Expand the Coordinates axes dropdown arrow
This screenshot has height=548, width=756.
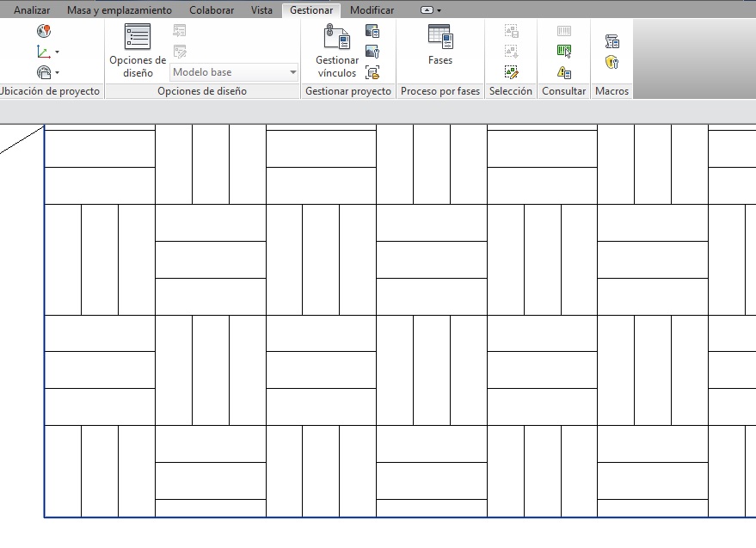click(x=57, y=52)
